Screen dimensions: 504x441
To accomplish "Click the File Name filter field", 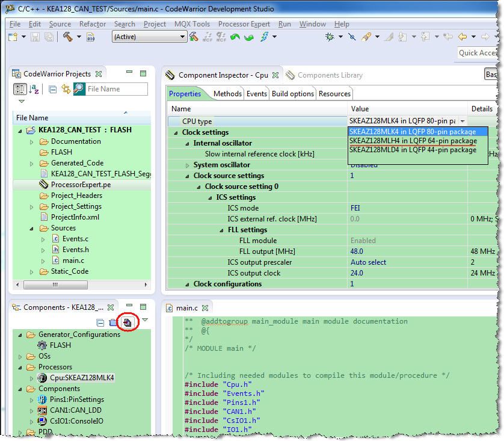I will [117, 89].
